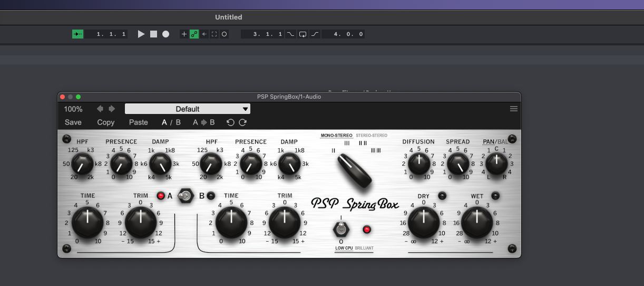Image resolution: width=644 pixels, height=286 pixels.
Task: Click red LED beside the power switch
Action: (x=367, y=230)
